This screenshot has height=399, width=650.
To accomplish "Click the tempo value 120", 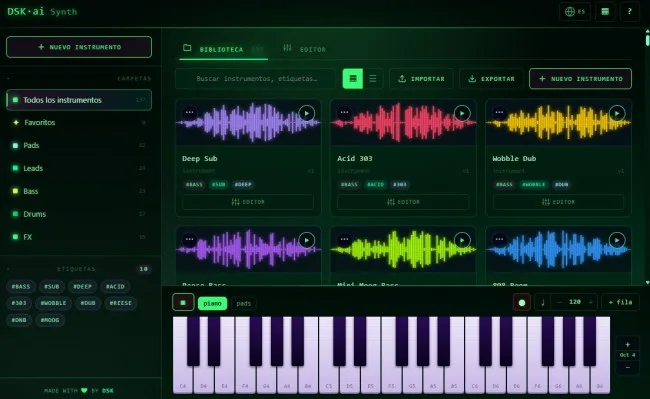I will coord(575,302).
